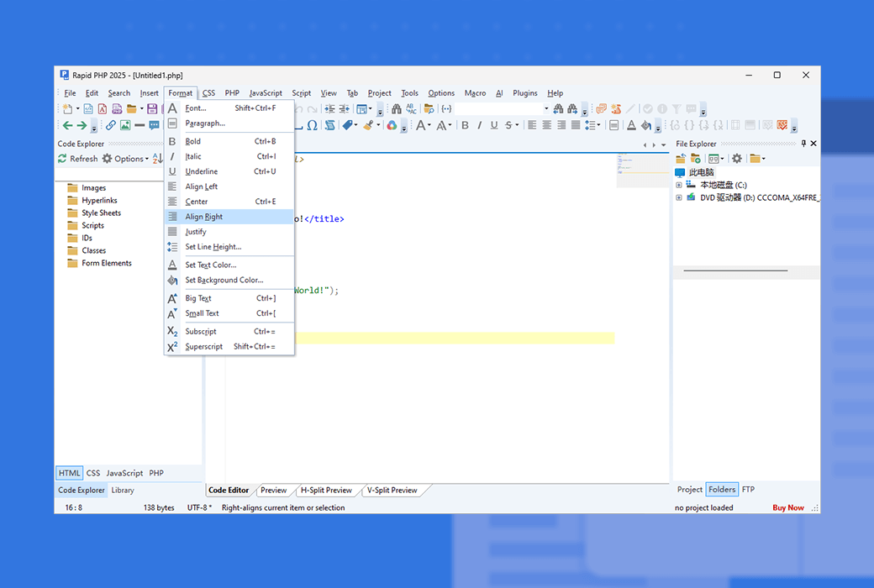Click the indent icon in top toolbar
The width and height of the screenshot is (874, 588).
329,108
